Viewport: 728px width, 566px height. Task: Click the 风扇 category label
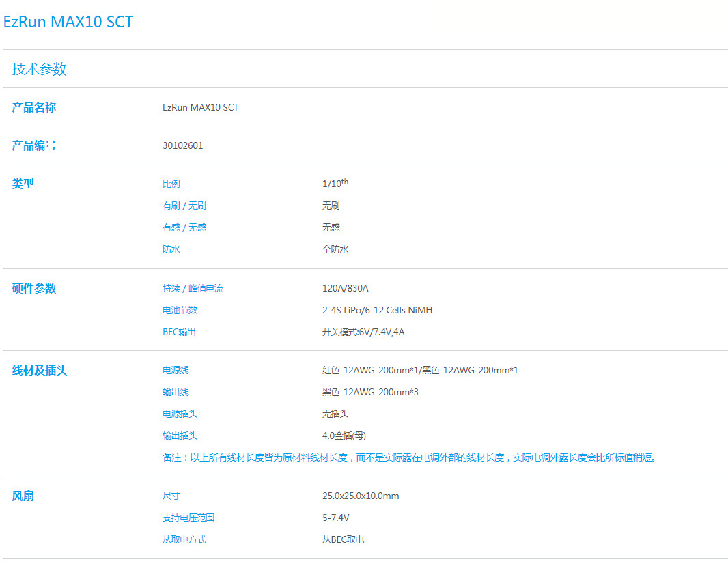(x=23, y=496)
